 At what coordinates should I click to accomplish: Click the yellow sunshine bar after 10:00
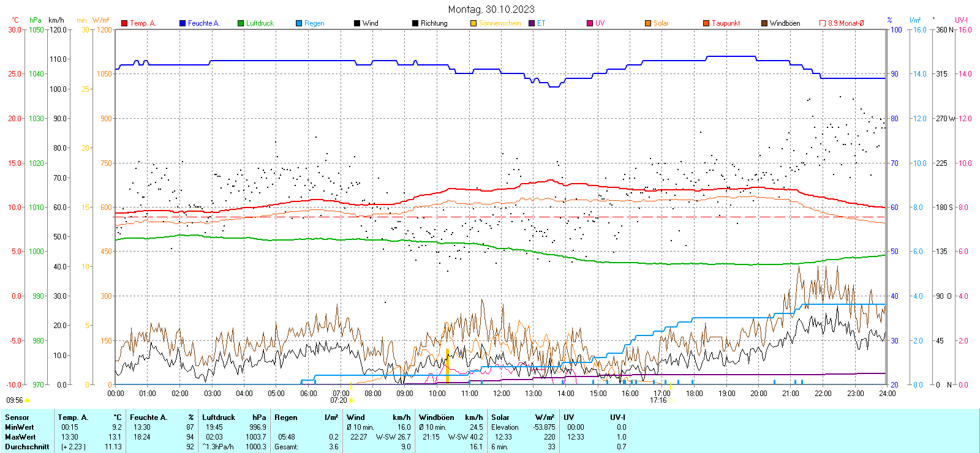coord(447,367)
